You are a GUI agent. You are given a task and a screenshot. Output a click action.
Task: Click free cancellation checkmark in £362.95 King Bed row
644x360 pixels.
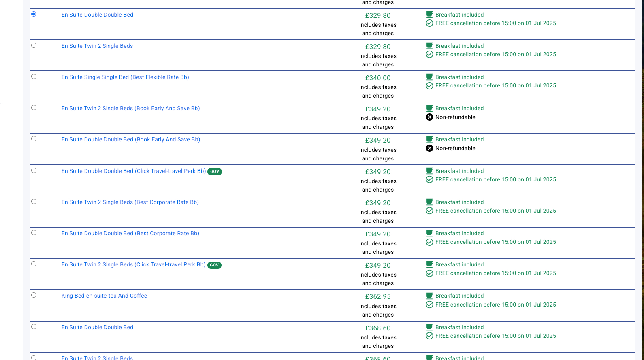[429, 305]
